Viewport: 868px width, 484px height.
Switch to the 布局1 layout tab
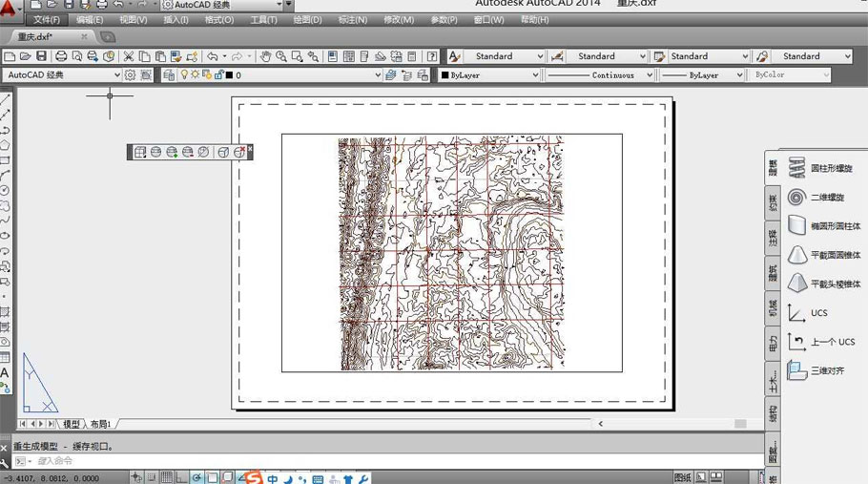click(x=101, y=424)
